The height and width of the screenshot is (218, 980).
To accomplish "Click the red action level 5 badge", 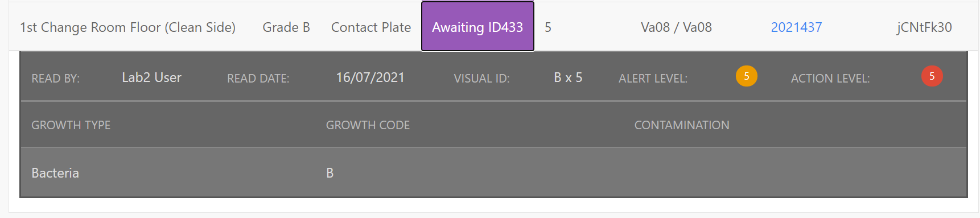I will (x=932, y=76).
